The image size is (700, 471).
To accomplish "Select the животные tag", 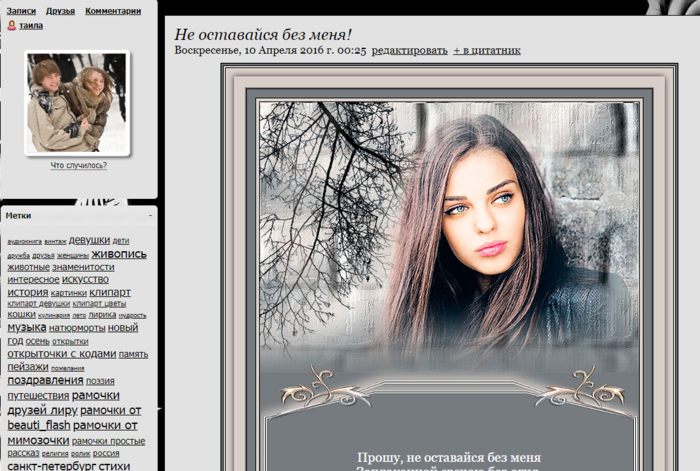I will pyautogui.click(x=29, y=267).
